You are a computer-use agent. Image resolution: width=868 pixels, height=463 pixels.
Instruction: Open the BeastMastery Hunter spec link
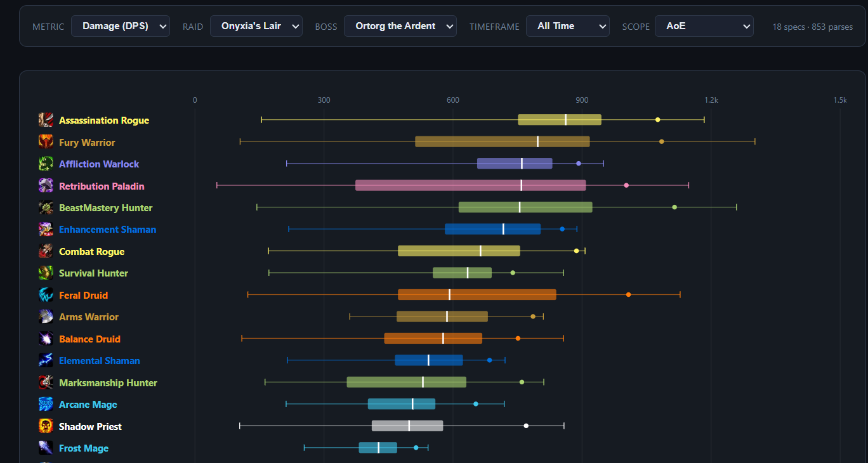click(106, 208)
